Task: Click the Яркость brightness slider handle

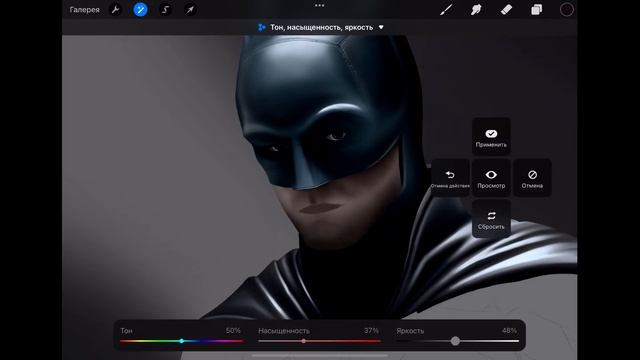Action: tap(455, 341)
